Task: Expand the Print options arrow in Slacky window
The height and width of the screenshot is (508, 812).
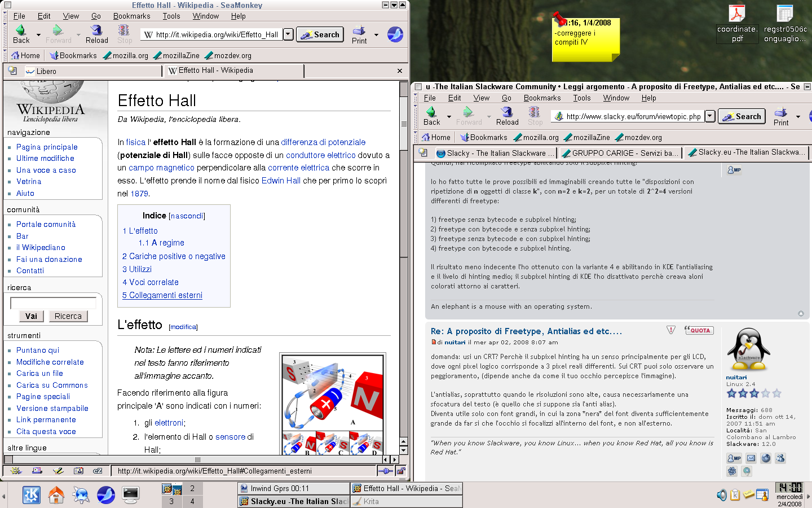Action: point(798,117)
